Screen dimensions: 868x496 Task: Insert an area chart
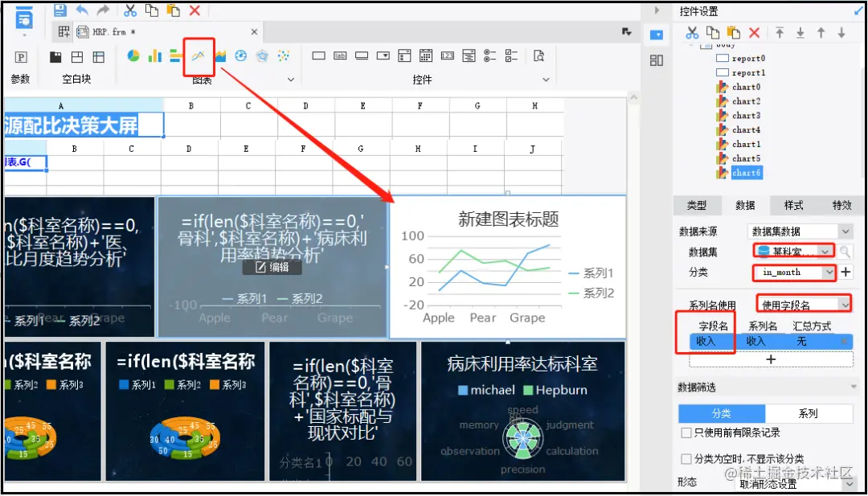click(x=219, y=55)
